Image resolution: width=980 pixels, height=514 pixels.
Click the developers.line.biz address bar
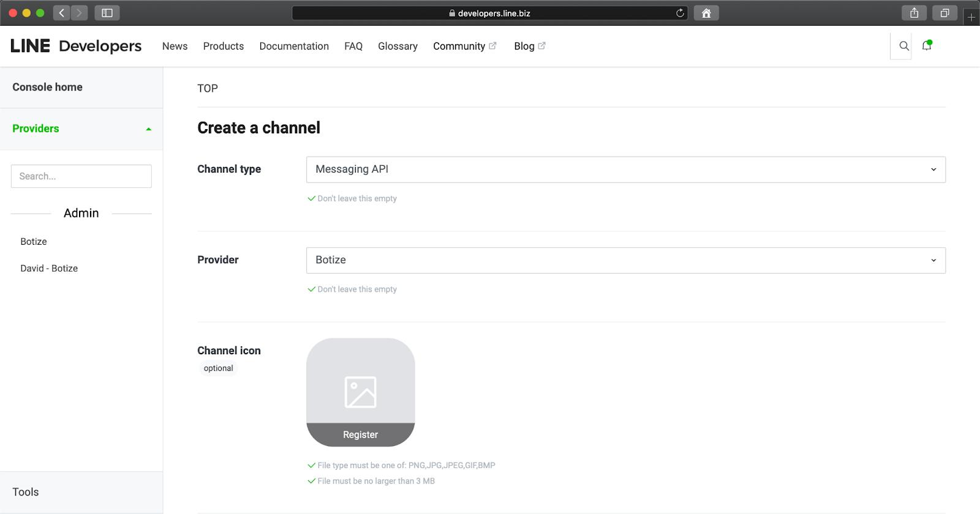pyautogui.click(x=490, y=13)
